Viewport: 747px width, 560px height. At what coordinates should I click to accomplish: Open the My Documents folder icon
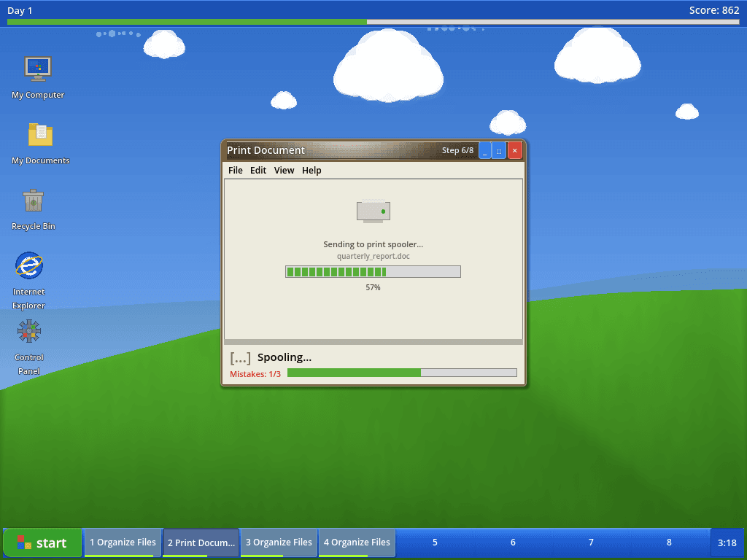click(x=40, y=134)
